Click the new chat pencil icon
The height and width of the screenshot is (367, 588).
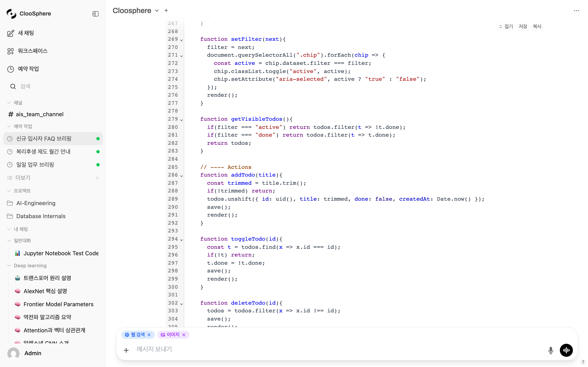[10, 33]
